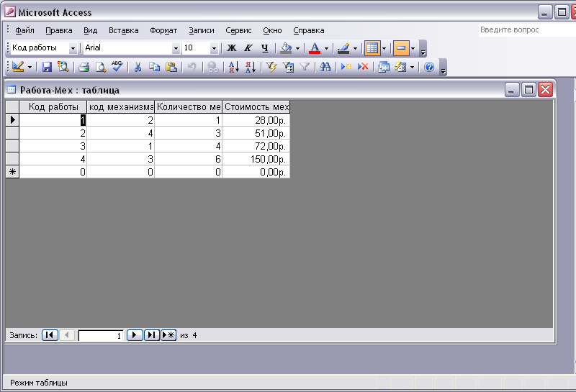The height and width of the screenshot is (392, 576).
Task: Click Filter by Form icon
Action: pyautogui.click(x=288, y=67)
